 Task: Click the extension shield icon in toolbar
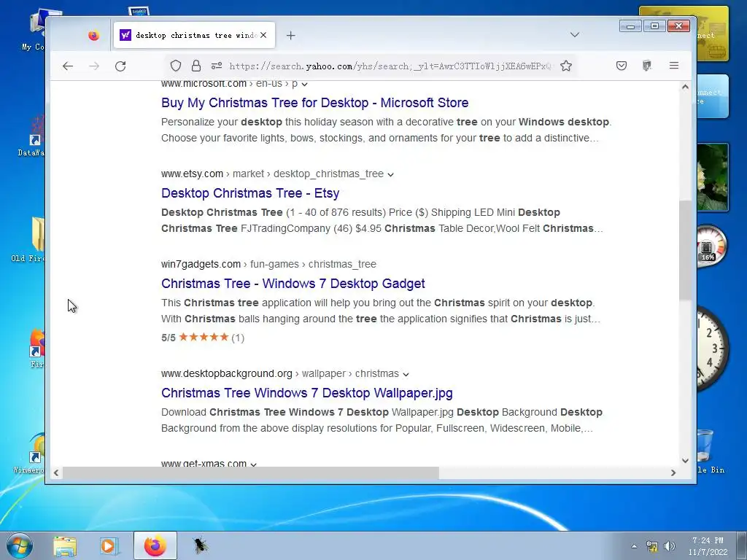pos(646,66)
